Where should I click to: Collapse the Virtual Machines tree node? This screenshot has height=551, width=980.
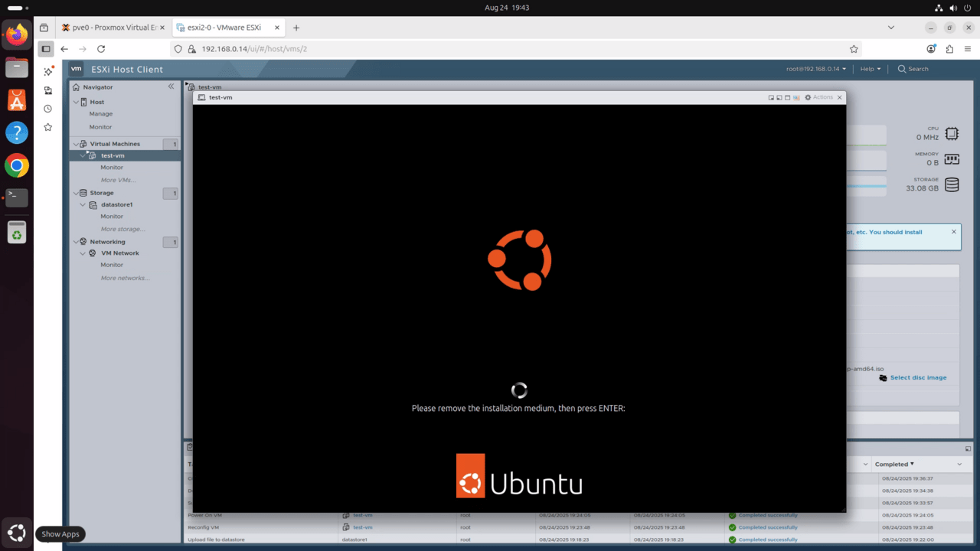[x=75, y=144]
